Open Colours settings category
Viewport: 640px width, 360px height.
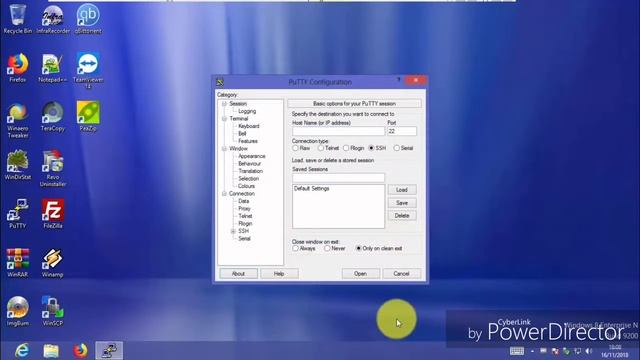coord(246,186)
